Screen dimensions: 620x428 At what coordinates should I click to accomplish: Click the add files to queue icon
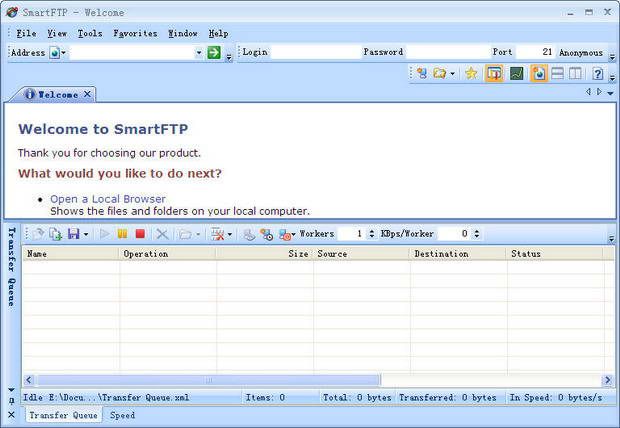(55, 234)
